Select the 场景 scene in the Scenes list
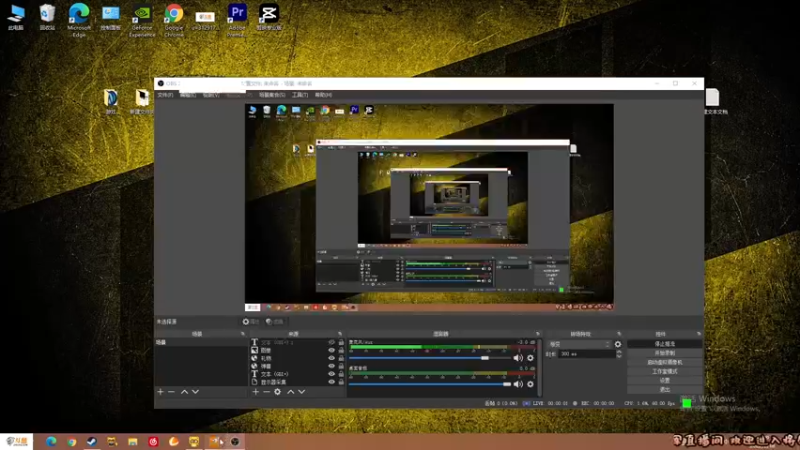This screenshot has width=800, height=450. (201, 342)
